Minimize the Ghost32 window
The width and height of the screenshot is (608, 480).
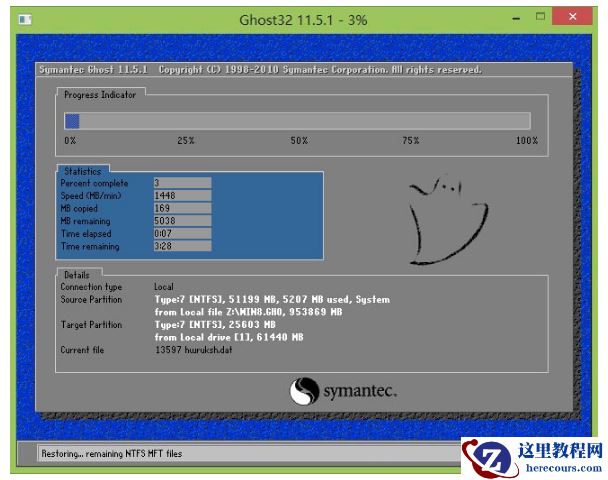[515, 17]
